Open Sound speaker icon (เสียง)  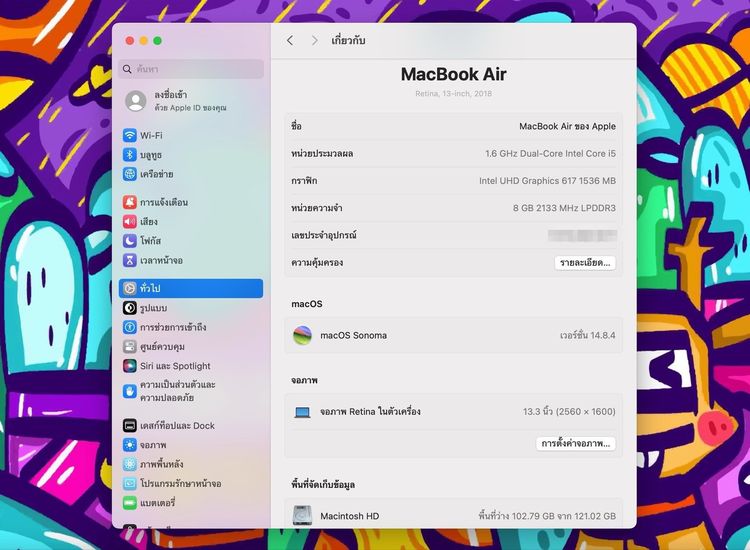(x=130, y=221)
